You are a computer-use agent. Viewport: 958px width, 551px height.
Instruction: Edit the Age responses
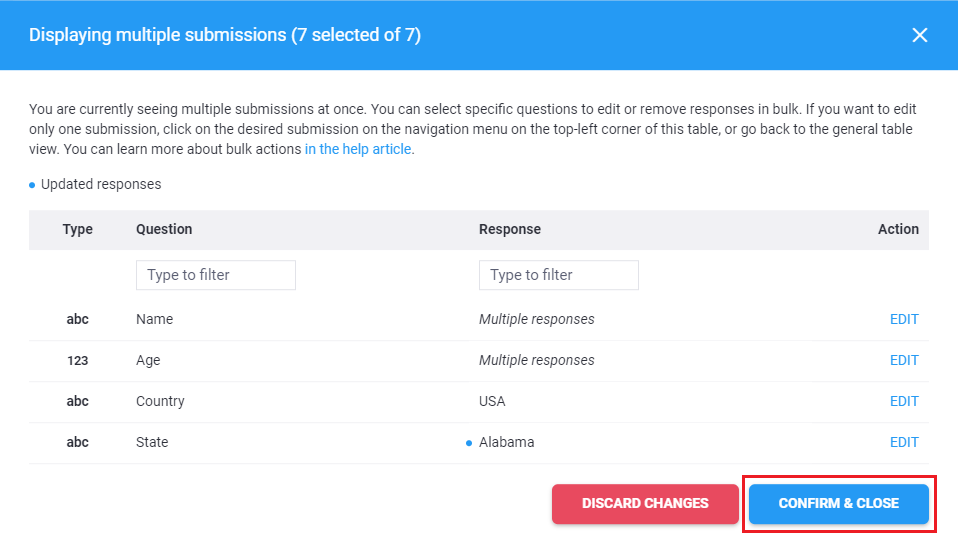coord(904,361)
